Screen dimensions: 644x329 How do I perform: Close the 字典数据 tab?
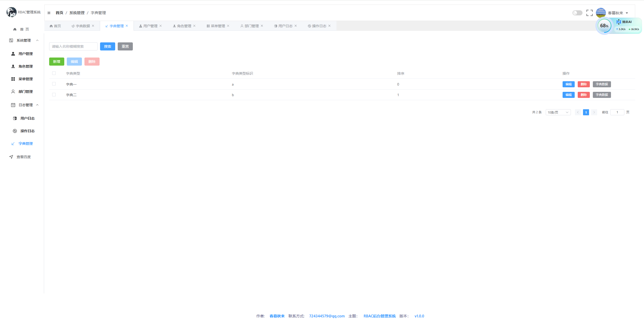93,26
